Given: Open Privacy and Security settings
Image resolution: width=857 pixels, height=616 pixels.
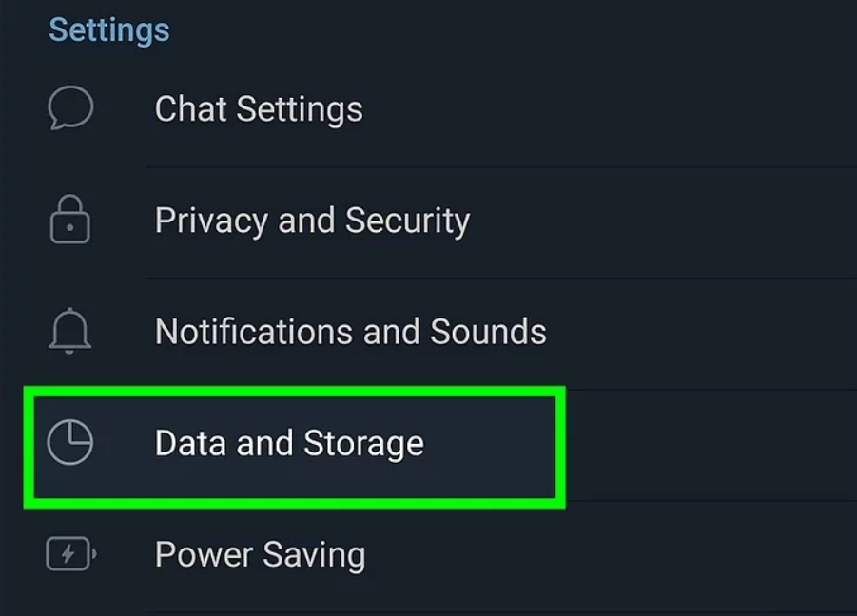Looking at the screenshot, I should tap(312, 221).
